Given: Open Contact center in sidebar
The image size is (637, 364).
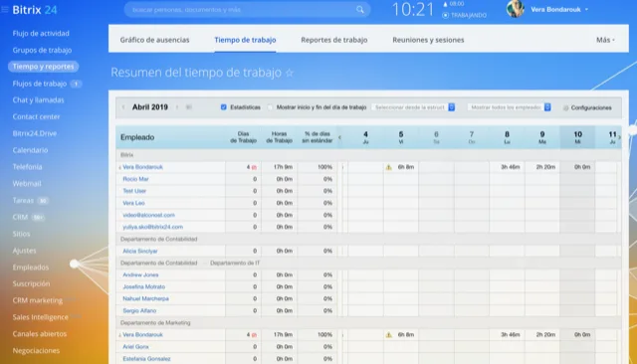Looking at the screenshot, I should click(36, 116).
